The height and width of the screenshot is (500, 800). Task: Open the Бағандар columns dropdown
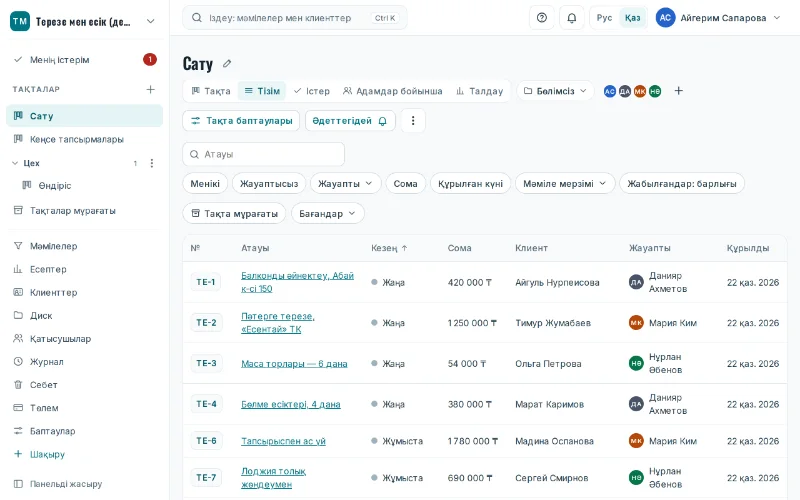328,213
